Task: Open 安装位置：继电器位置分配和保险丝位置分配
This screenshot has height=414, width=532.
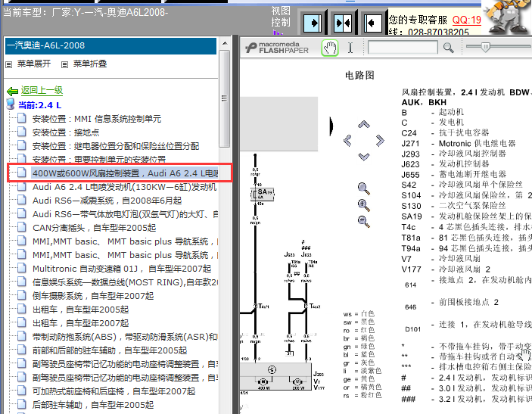Action: click(x=116, y=146)
